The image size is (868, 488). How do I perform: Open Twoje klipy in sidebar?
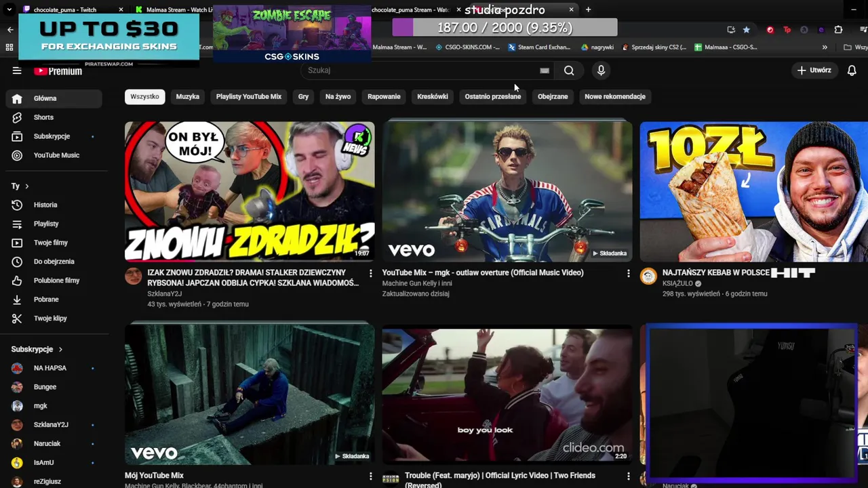(54, 319)
